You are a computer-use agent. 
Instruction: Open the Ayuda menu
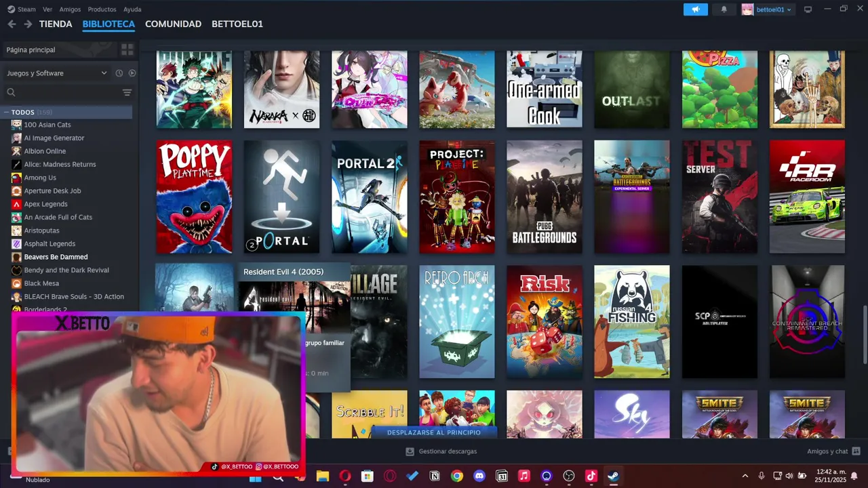point(132,9)
